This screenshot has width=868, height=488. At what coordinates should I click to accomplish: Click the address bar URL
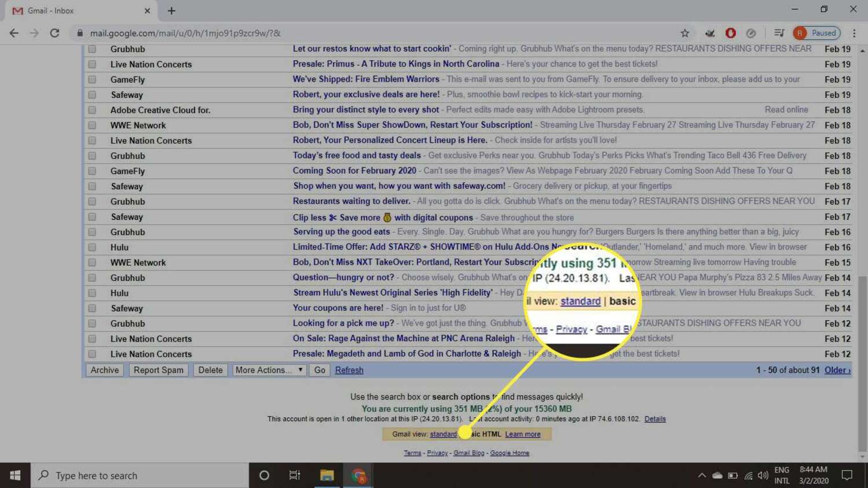(x=185, y=33)
